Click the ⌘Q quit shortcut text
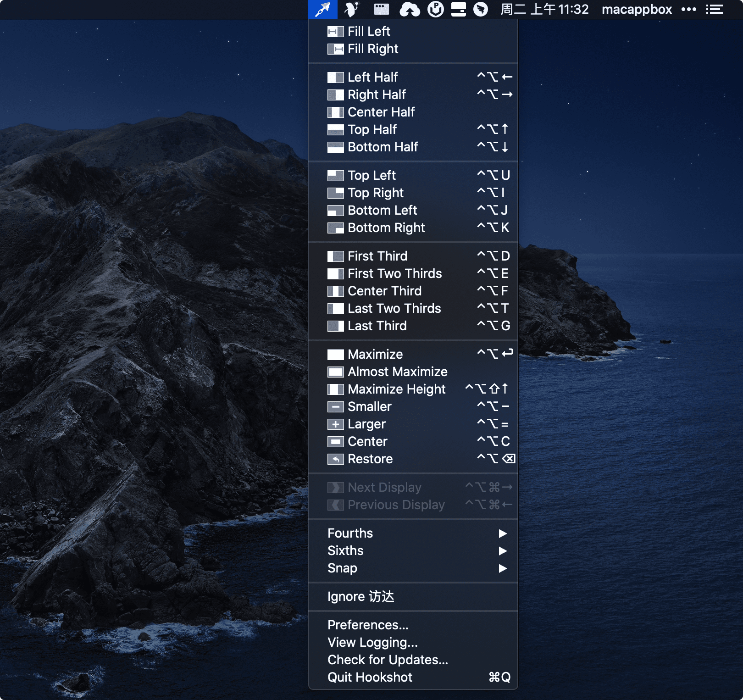 [x=499, y=678]
